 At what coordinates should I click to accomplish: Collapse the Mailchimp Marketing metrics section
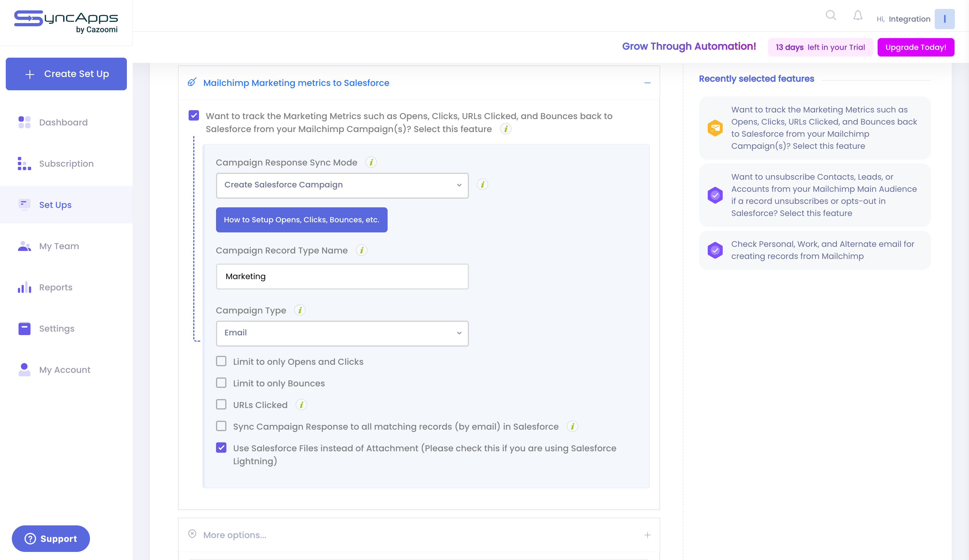tap(647, 83)
